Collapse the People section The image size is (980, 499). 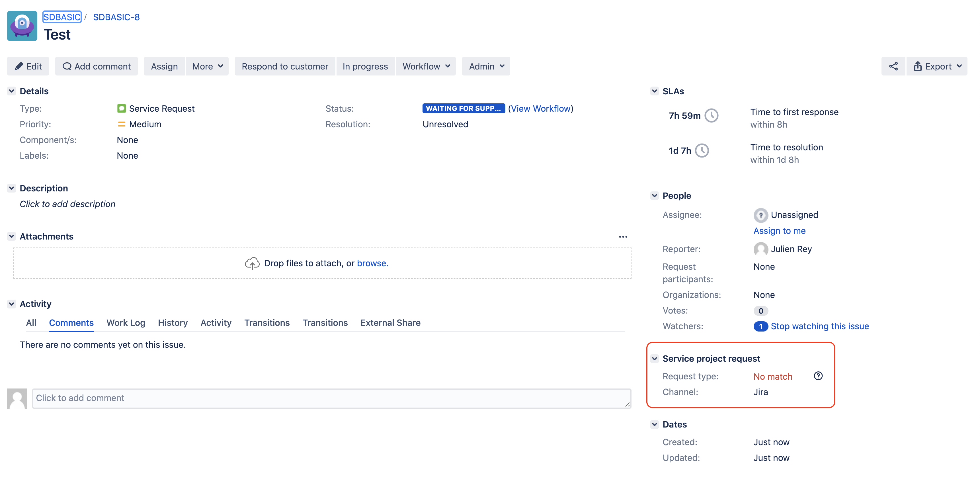pos(654,196)
